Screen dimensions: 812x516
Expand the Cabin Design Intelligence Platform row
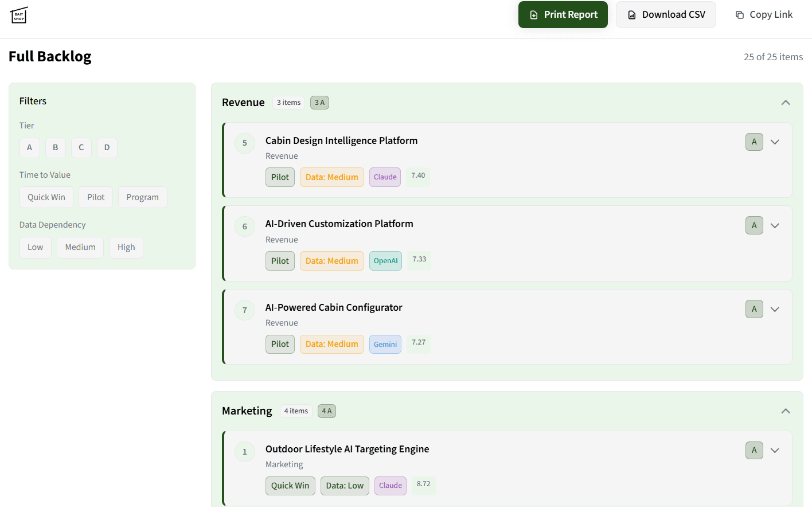pos(775,142)
